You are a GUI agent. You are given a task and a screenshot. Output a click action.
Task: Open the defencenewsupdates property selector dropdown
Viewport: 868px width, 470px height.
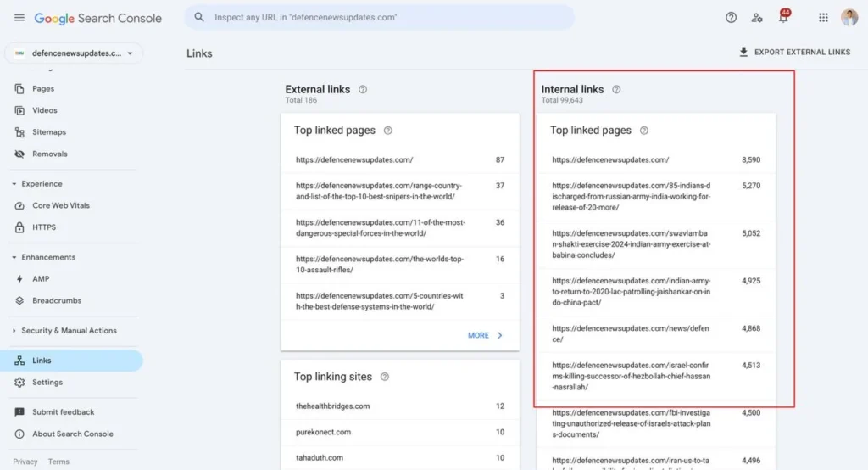point(75,53)
